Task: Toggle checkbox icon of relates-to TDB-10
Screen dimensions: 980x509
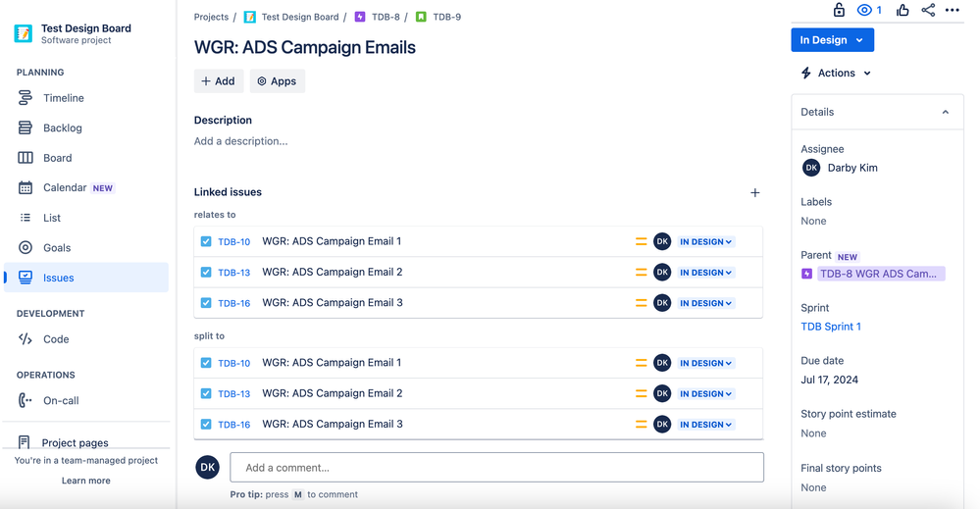Action: click(x=206, y=241)
